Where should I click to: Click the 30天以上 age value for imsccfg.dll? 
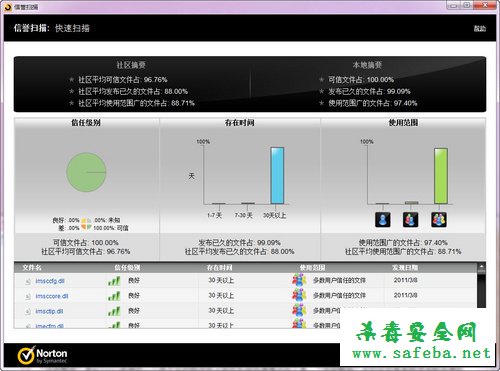click(221, 280)
